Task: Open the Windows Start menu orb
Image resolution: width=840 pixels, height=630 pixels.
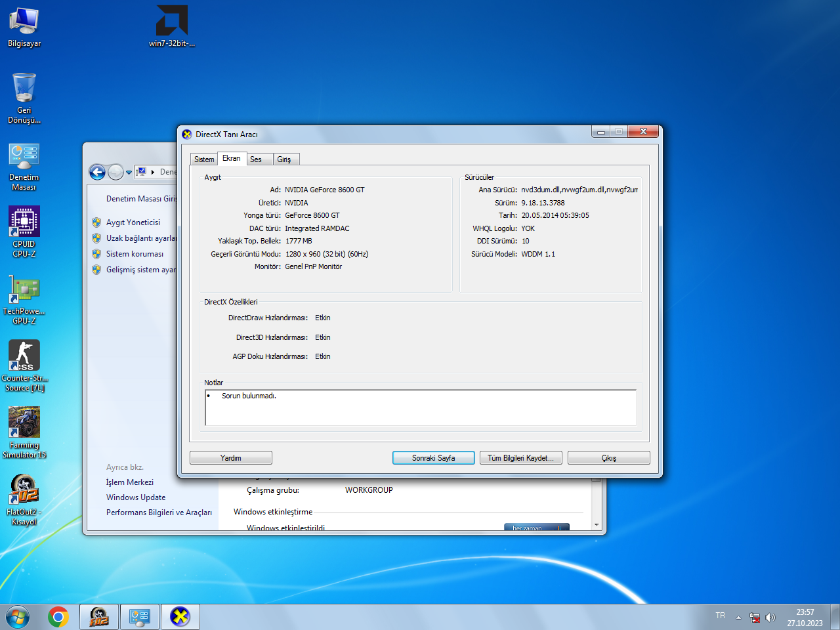Action: click(18, 617)
